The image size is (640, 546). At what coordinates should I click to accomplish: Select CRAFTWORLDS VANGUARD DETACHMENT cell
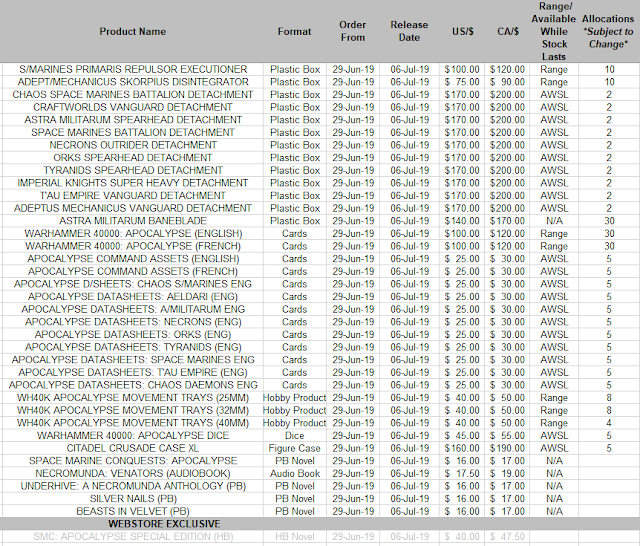pyautogui.click(x=133, y=107)
